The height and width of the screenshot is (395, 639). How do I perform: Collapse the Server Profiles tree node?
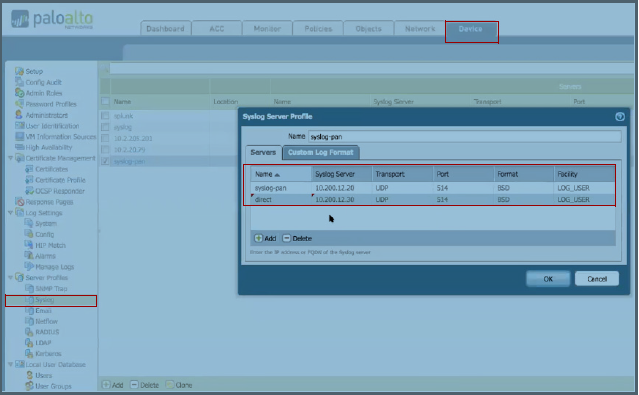(11, 278)
